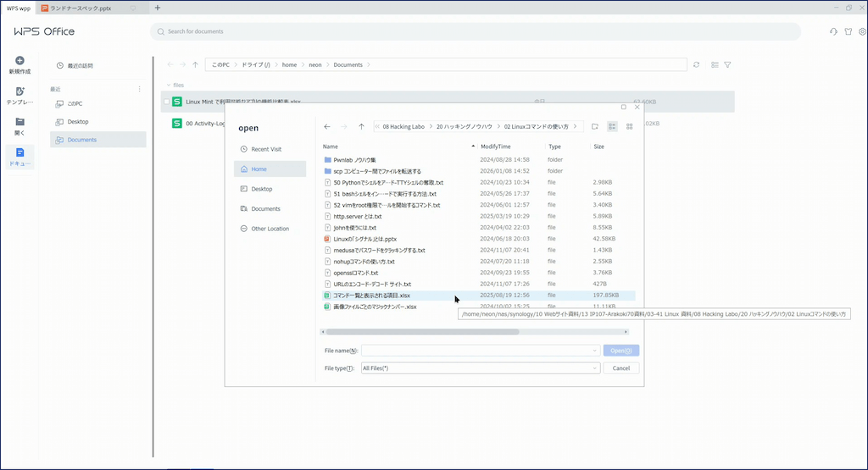Click 画像ファイルごとのマジックナンバー.xlsx spreadsheet icon
This screenshot has height=470, width=868.
pyautogui.click(x=327, y=307)
